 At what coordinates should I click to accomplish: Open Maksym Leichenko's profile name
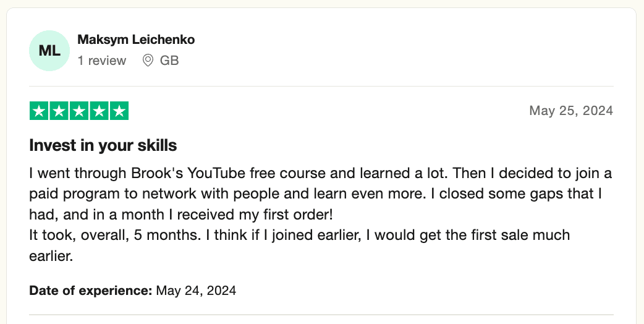[x=136, y=40]
